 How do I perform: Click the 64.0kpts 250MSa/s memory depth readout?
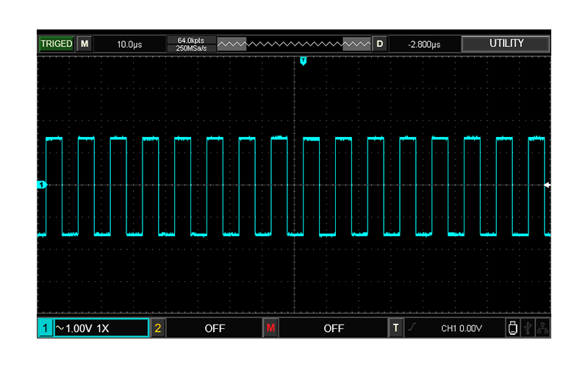[190, 44]
